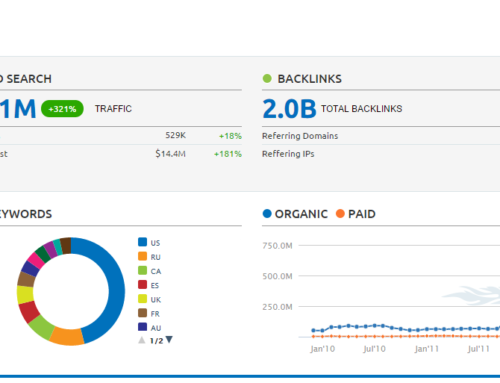Click the $14.4M cost value
Viewport: 500px width, 383px height.
pos(170,154)
